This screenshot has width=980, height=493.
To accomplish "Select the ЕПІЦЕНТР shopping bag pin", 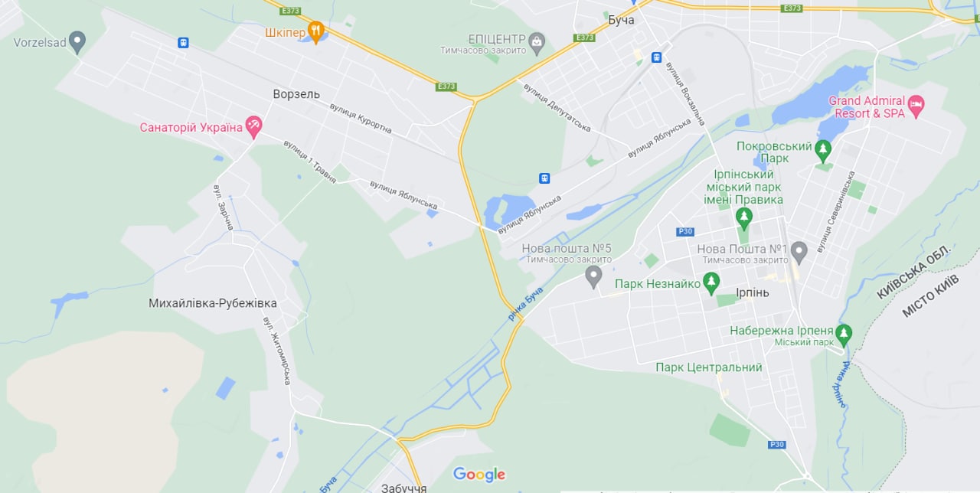I will coord(537,41).
